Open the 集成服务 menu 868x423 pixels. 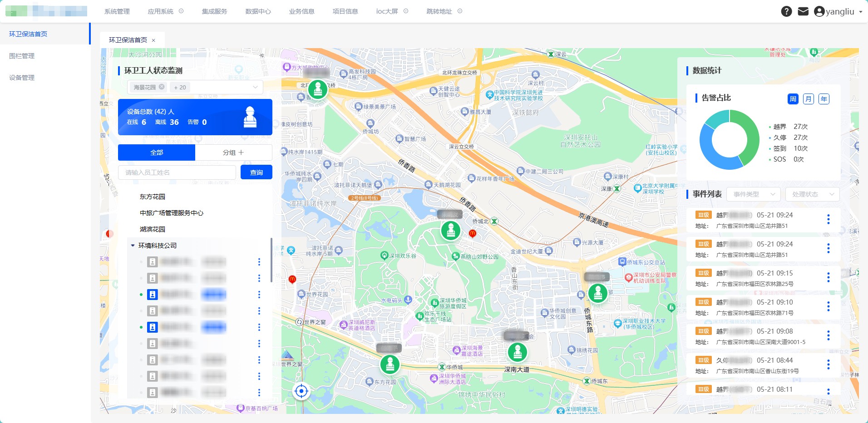[214, 11]
